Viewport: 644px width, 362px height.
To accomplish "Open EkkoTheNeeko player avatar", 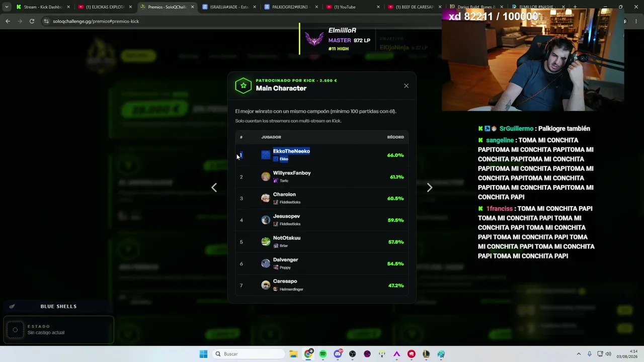I will coord(266,155).
